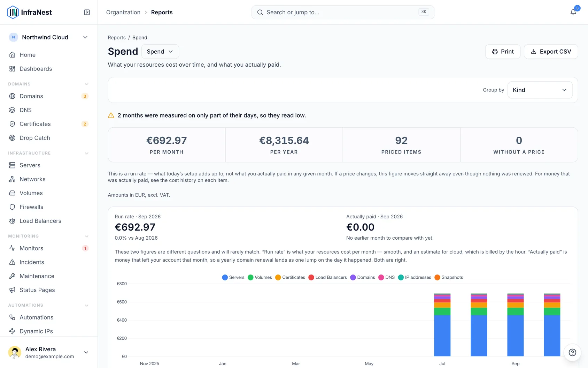The width and height of the screenshot is (588, 368).
Task: Toggle Certificates series in chart legend
Action: pos(290,277)
